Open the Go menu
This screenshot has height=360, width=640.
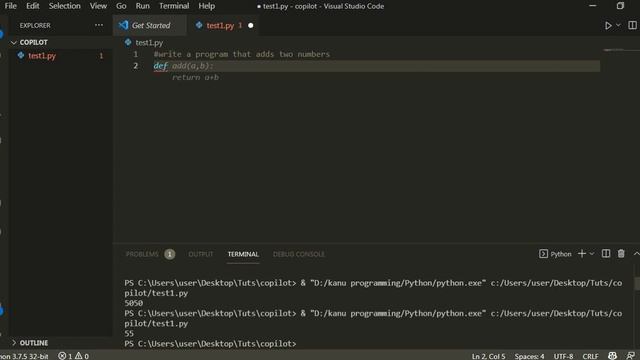pyautogui.click(x=121, y=6)
